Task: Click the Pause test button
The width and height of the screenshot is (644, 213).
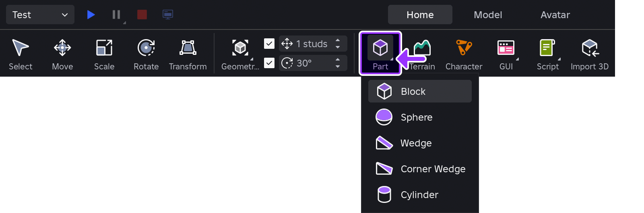Action: 116,15
